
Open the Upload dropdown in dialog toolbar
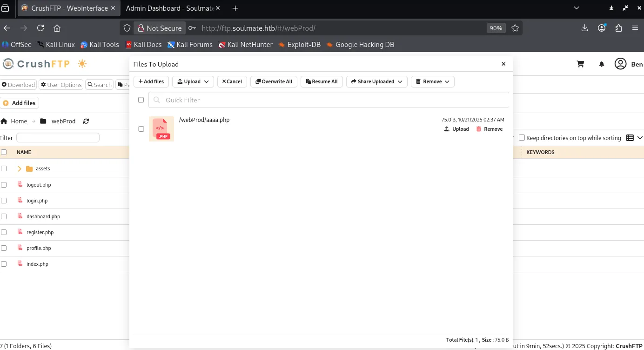pyautogui.click(x=193, y=81)
